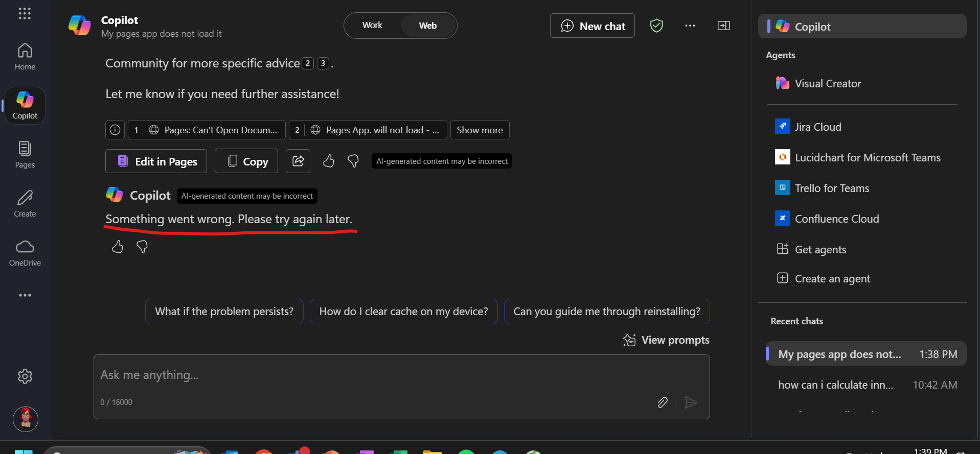The height and width of the screenshot is (454, 980).
Task: Click the send message arrow
Action: coord(691,402)
